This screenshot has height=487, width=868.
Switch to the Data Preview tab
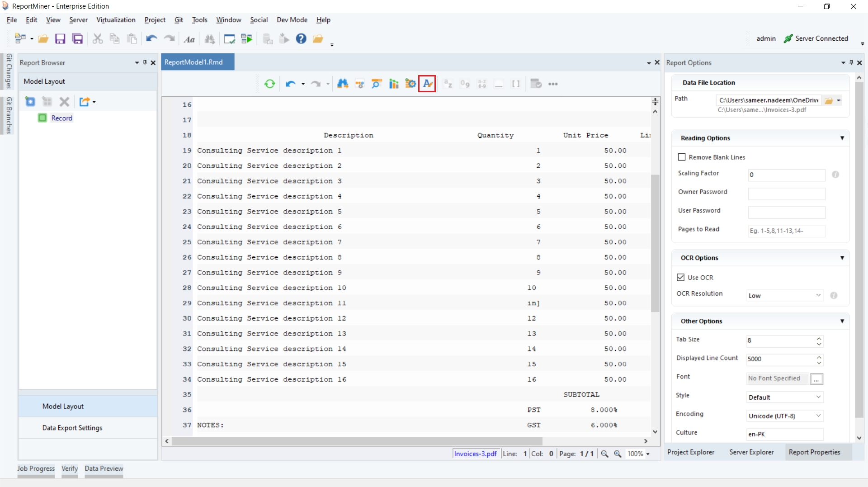click(104, 468)
